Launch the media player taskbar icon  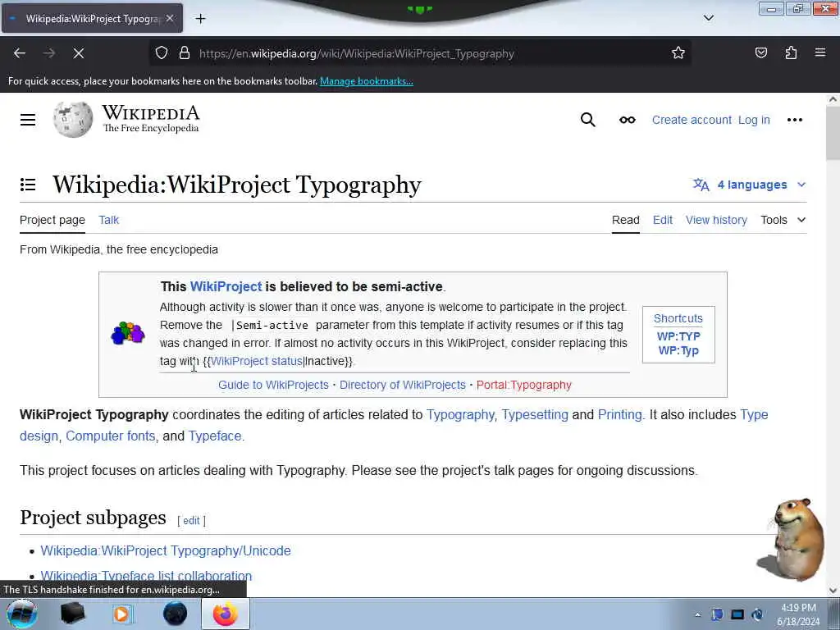[122, 614]
